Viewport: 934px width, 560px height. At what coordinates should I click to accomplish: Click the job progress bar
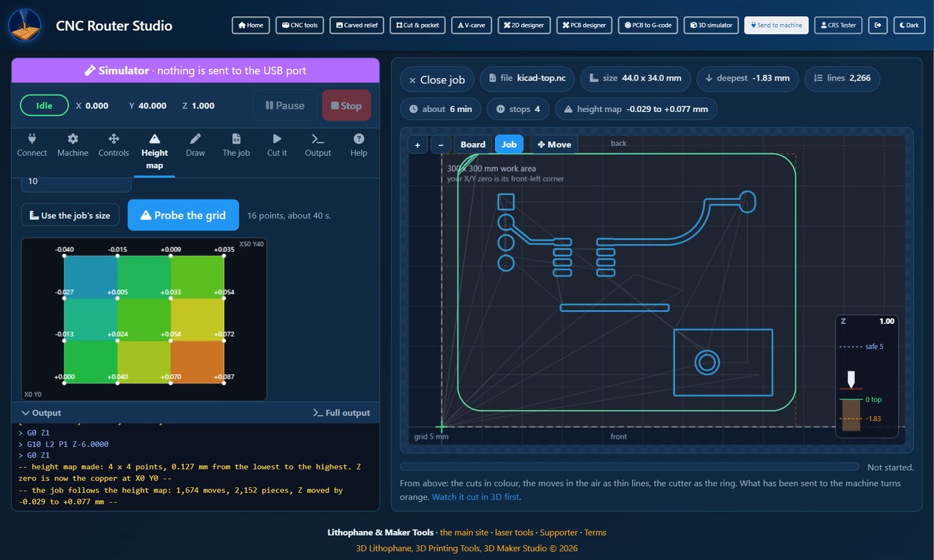coord(629,467)
